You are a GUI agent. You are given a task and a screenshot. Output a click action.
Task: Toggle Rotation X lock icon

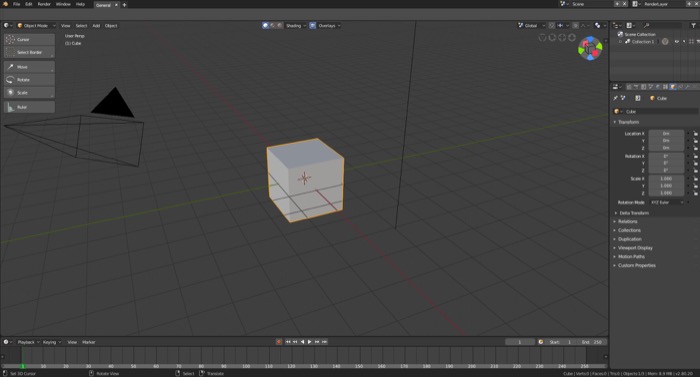(696, 156)
